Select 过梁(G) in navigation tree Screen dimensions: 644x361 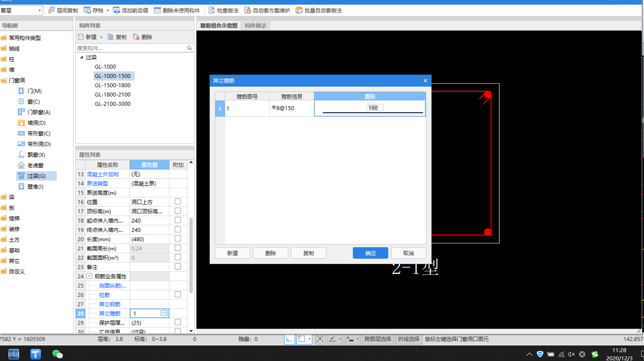(36, 176)
